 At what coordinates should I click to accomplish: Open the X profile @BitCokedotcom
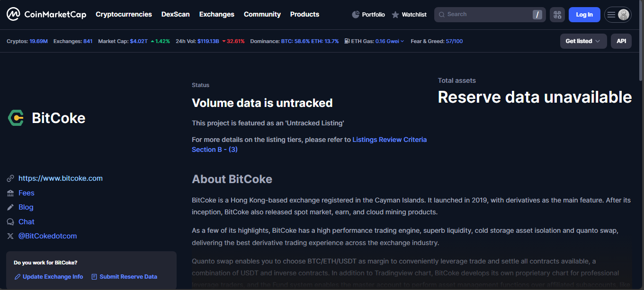tap(47, 236)
